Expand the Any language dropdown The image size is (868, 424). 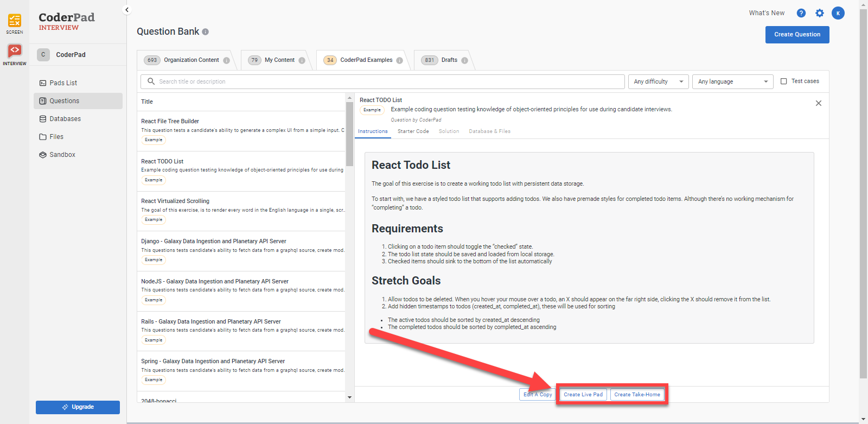click(733, 81)
